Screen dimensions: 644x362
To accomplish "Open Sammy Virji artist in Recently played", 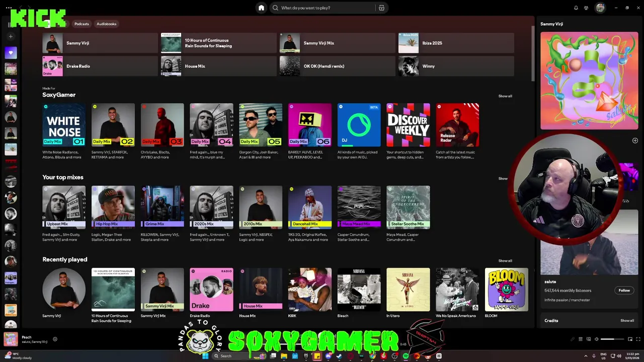I will 64,290.
